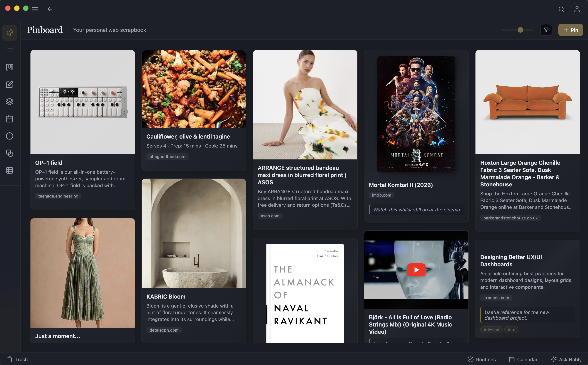Open Designing Better UX/UI Dashboards title

coord(511,261)
